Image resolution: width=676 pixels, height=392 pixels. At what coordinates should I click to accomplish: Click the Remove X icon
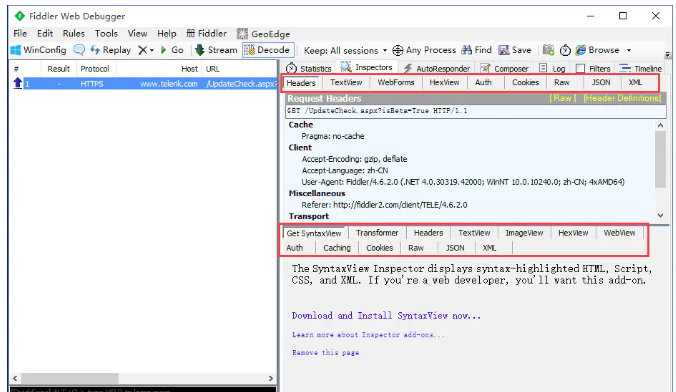coord(142,50)
